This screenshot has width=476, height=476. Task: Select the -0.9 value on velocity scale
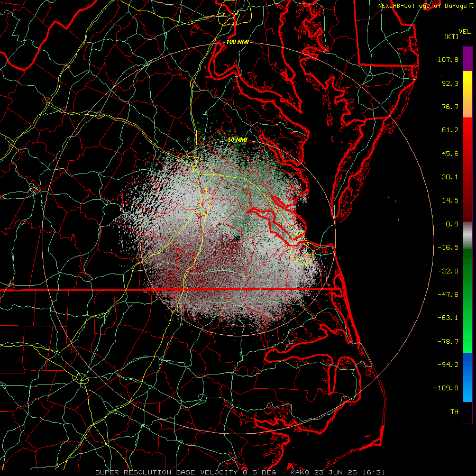click(450, 224)
